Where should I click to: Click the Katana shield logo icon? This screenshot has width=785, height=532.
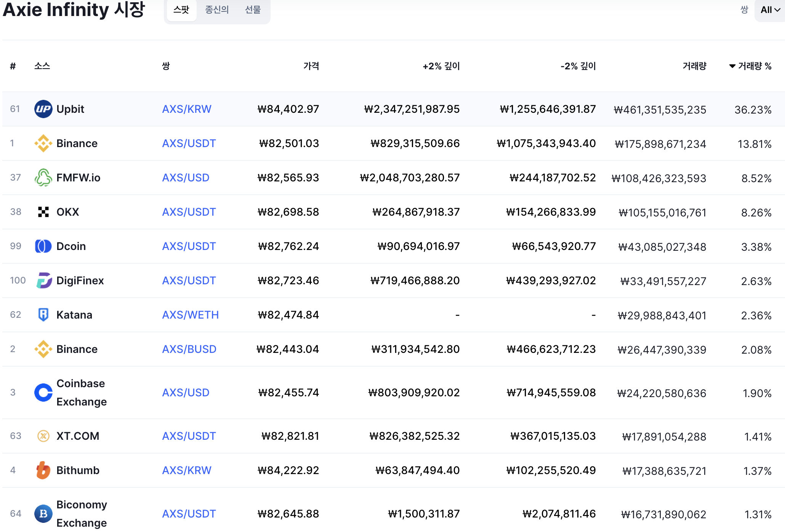[43, 315]
